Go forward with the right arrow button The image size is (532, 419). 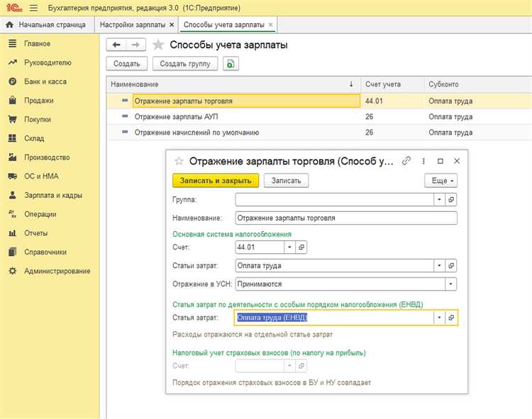tap(135, 45)
